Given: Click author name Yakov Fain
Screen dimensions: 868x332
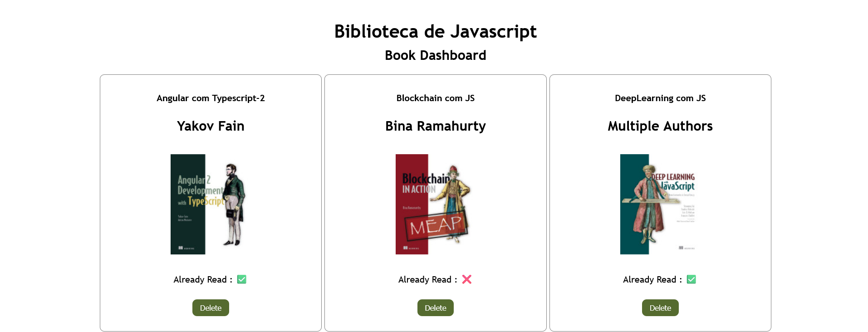Looking at the screenshot, I should coord(211,126).
